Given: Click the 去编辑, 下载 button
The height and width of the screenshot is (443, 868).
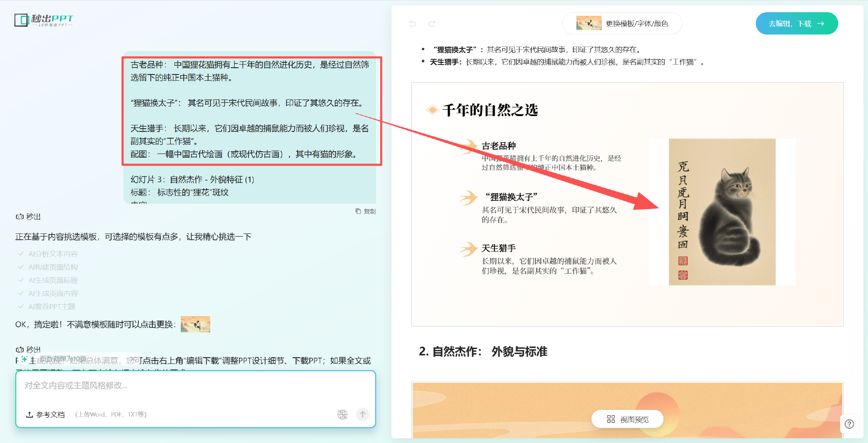Looking at the screenshot, I should tap(797, 23).
